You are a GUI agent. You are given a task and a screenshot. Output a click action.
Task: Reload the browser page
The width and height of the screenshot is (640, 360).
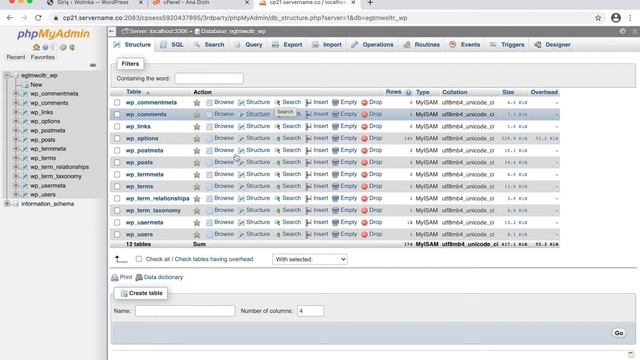38,18
